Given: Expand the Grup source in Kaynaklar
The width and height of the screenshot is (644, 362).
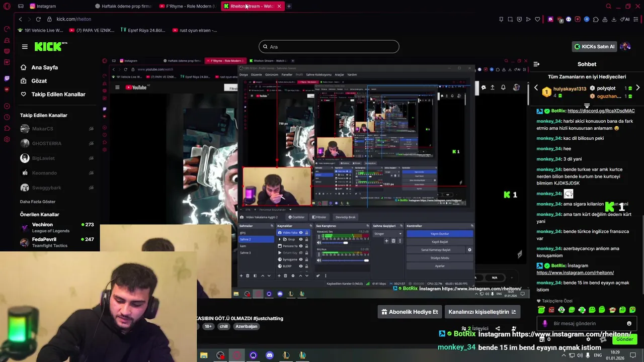Looking at the screenshot, I should click(280, 239).
